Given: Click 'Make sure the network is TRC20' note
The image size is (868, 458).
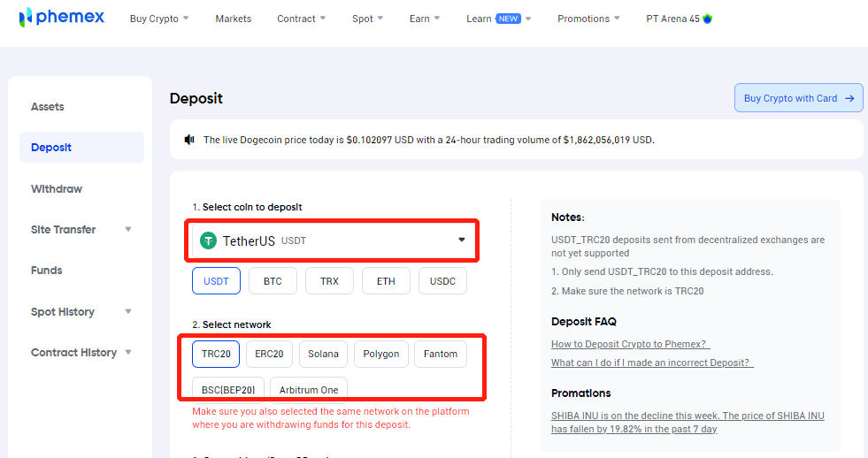Looking at the screenshot, I should 627,291.
